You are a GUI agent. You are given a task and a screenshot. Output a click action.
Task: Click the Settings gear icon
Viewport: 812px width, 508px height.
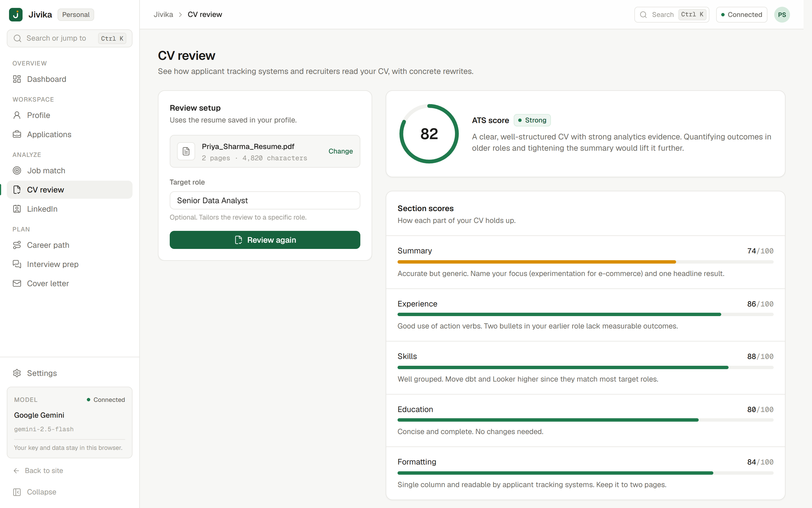(17, 373)
